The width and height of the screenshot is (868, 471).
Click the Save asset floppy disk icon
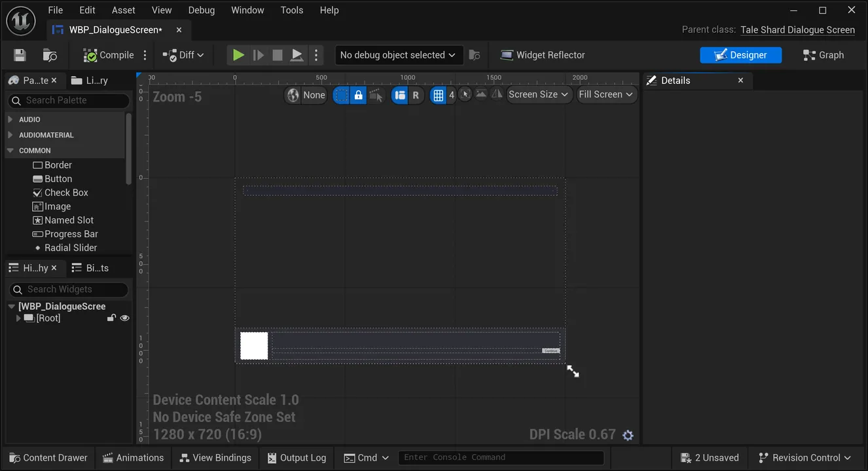click(20, 55)
